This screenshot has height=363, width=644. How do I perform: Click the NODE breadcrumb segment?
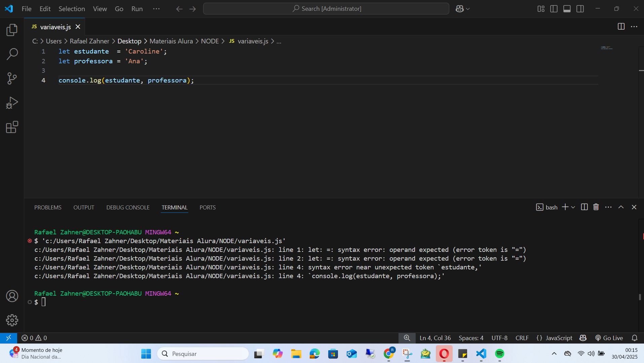(x=210, y=41)
